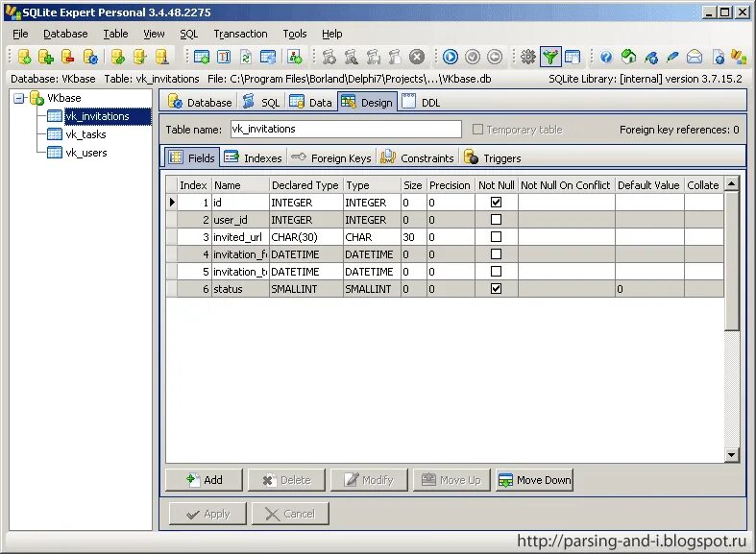Toggle Not Null checkbox in row 5
Image resolution: width=756 pixels, height=554 pixels.
point(496,271)
